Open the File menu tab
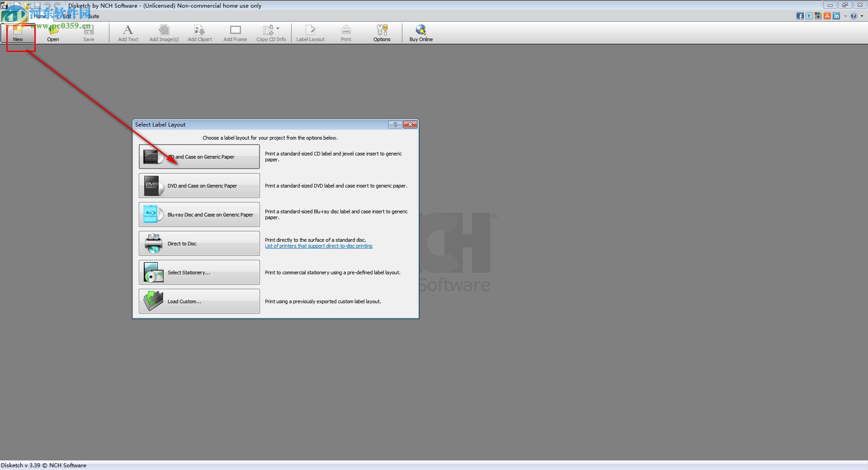The width and height of the screenshot is (868, 470). click(x=14, y=16)
